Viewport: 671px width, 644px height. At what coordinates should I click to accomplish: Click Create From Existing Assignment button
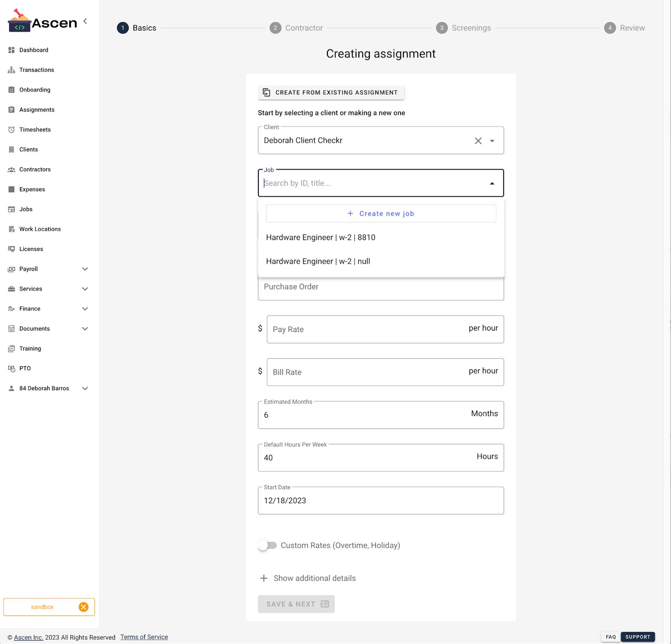(331, 92)
